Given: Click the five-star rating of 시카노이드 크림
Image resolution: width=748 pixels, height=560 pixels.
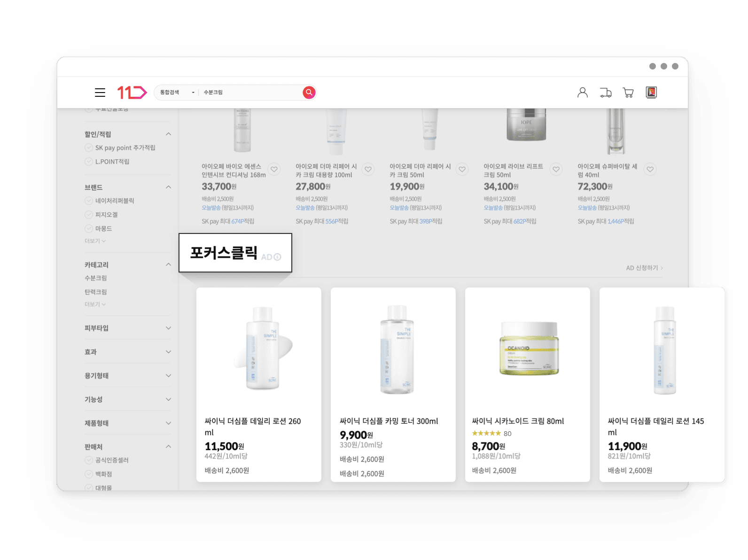Looking at the screenshot, I should click(486, 434).
